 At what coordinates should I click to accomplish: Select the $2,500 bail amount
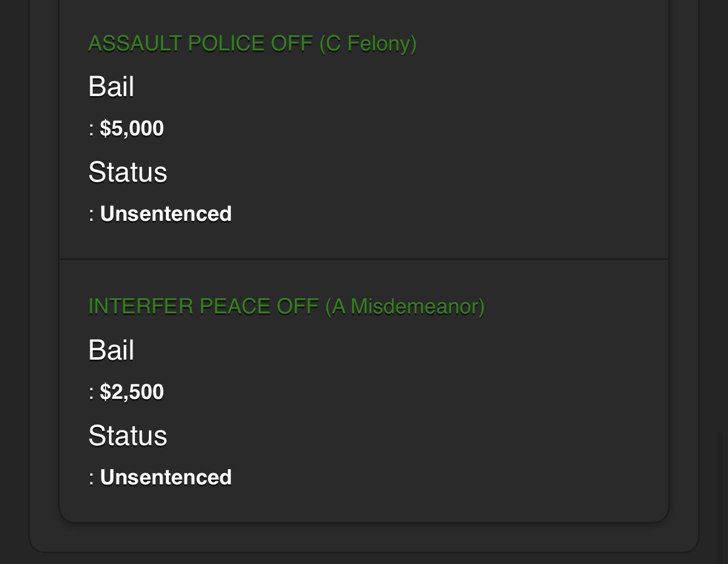coord(132,392)
